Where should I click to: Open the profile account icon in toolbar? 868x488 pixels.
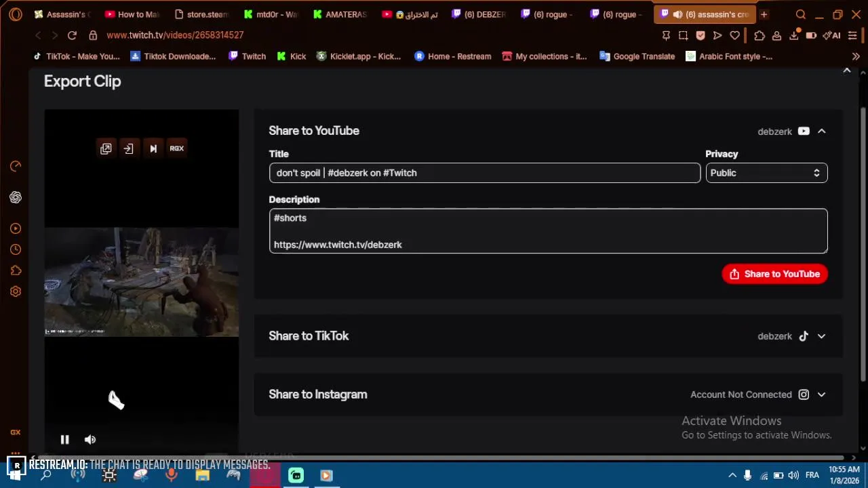pos(776,35)
